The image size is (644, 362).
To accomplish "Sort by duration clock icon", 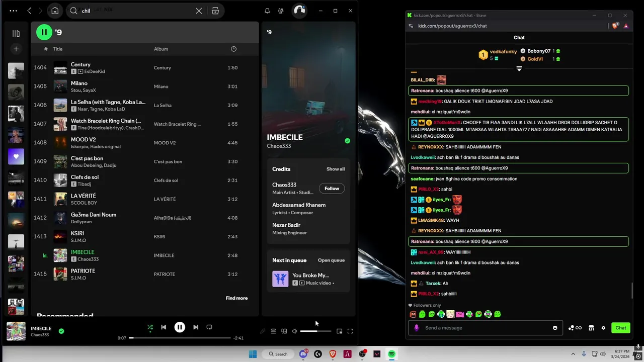I will (x=233, y=49).
